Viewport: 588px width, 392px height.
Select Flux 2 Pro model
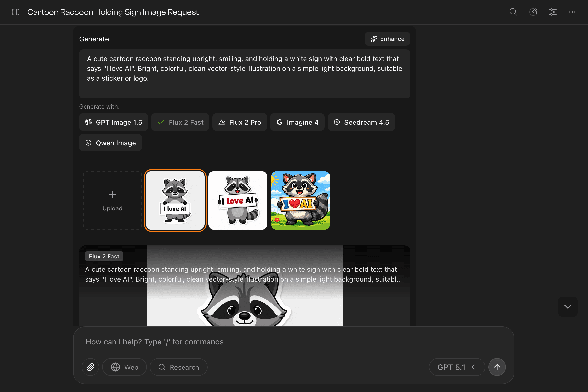pos(240,122)
